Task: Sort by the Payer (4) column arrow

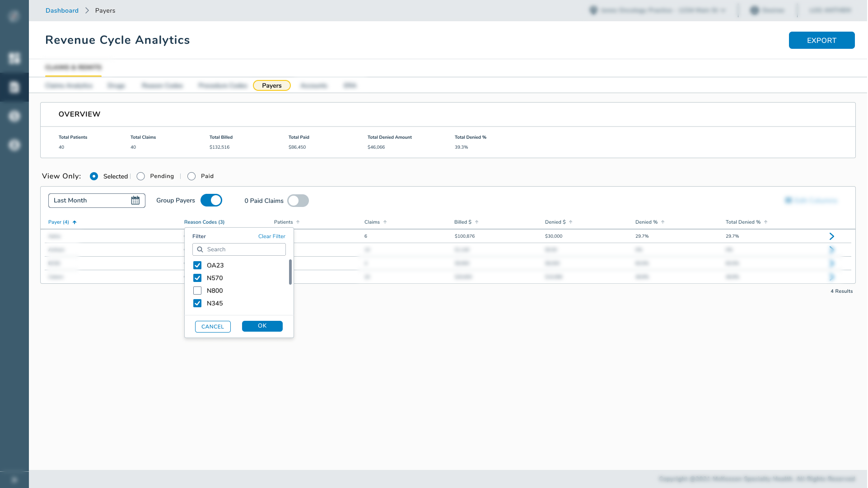Action: pos(75,222)
